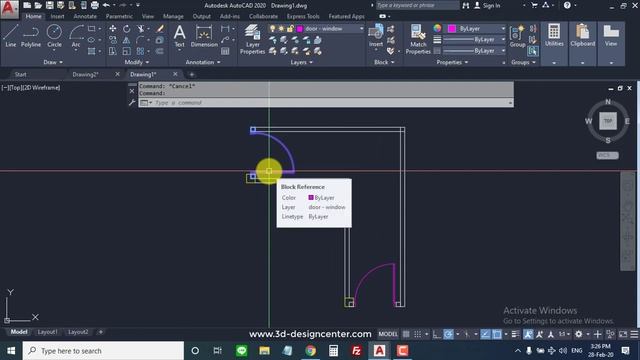Click TOP face on the ViewCube
Image resolution: width=640 pixels, height=360 pixels.
click(x=608, y=121)
